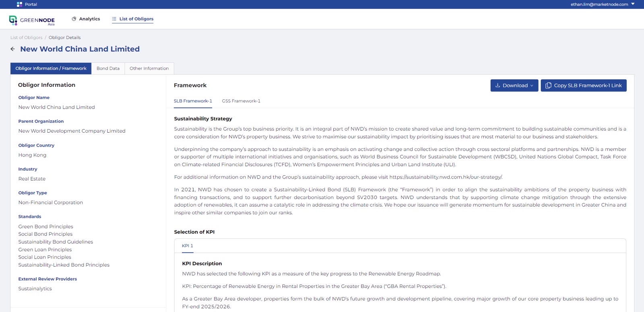Click New World China Land Limited value
The width and height of the screenshot is (644, 312).
57,107
